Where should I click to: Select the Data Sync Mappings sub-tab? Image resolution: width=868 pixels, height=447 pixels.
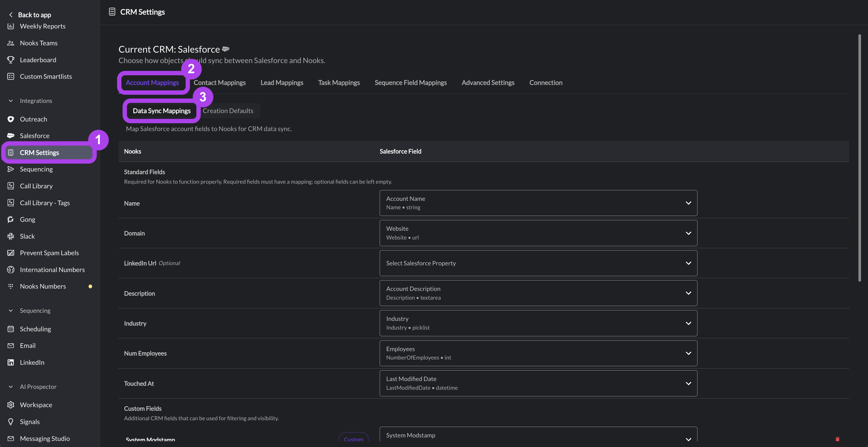(162, 110)
